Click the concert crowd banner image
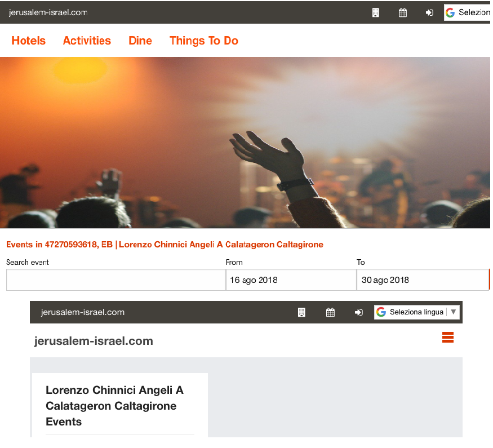The image size is (493, 448). [245, 143]
